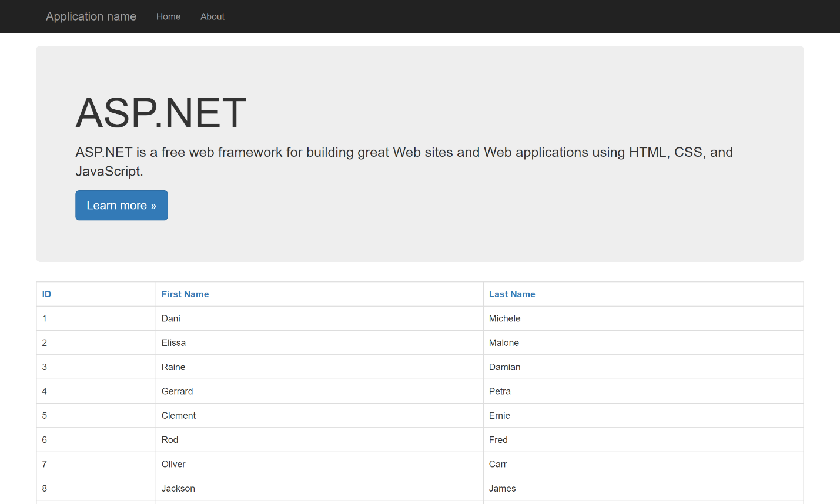Click the Learn more » button
This screenshot has width=840, height=504.
122,206
